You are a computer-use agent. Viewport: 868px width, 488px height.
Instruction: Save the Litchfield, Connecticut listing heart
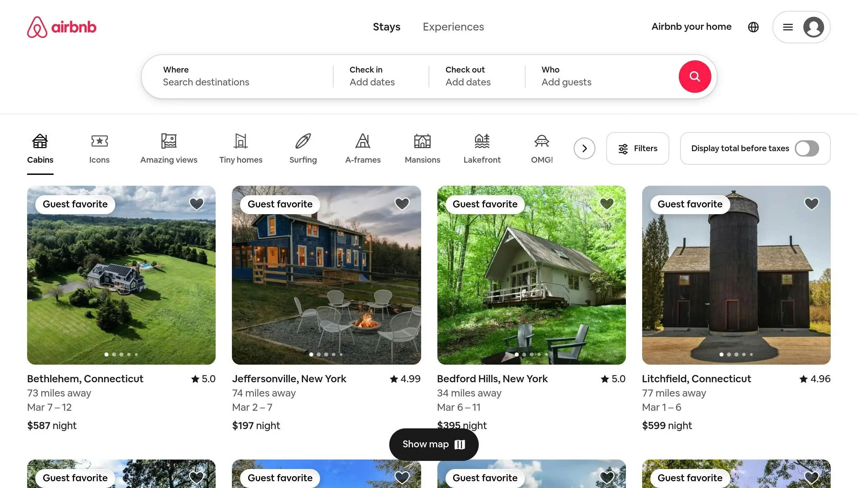811,204
